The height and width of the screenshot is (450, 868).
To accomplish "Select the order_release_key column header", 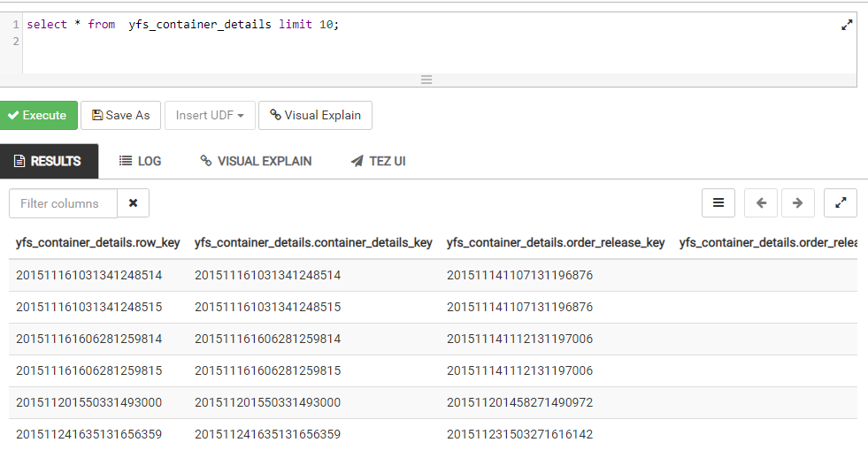I will [x=556, y=243].
